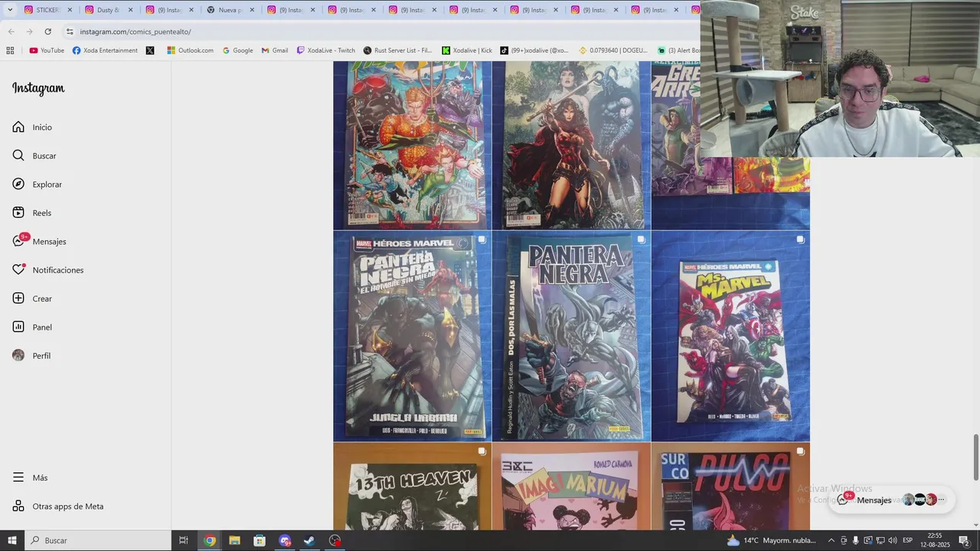Viewport: 980px width, 551px height.
Task: Click the Instagram logo in the sidebar
Action: (38, 89)
